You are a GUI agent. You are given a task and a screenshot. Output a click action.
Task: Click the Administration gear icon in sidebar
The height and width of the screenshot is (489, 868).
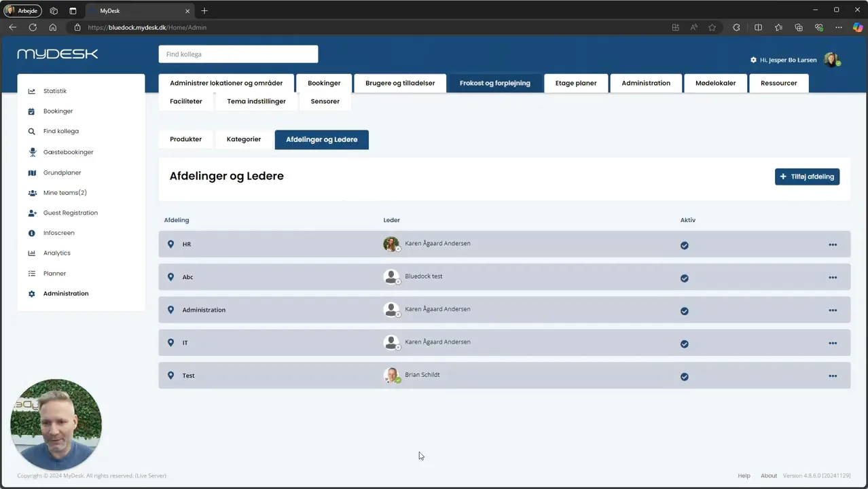(x=31, y=294)
